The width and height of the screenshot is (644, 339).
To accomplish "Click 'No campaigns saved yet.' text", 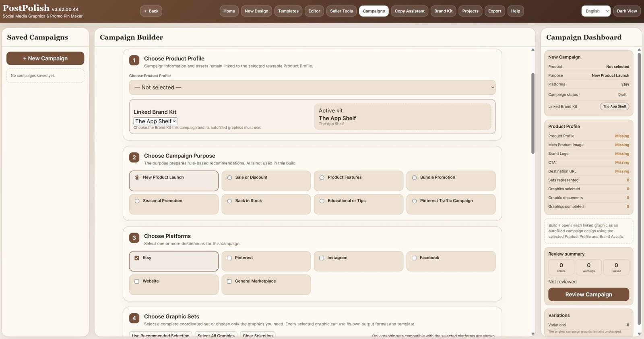I will pos(33,76).
